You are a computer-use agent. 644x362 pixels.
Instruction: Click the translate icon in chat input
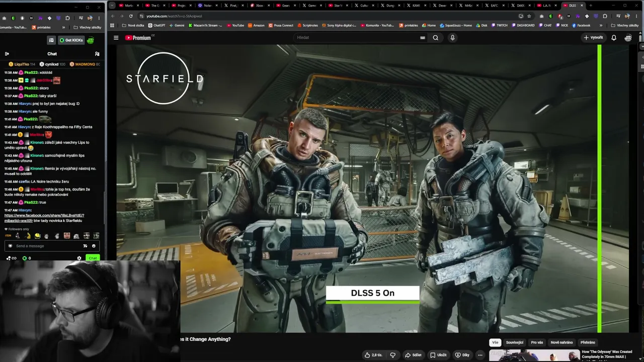coord(85,246)
